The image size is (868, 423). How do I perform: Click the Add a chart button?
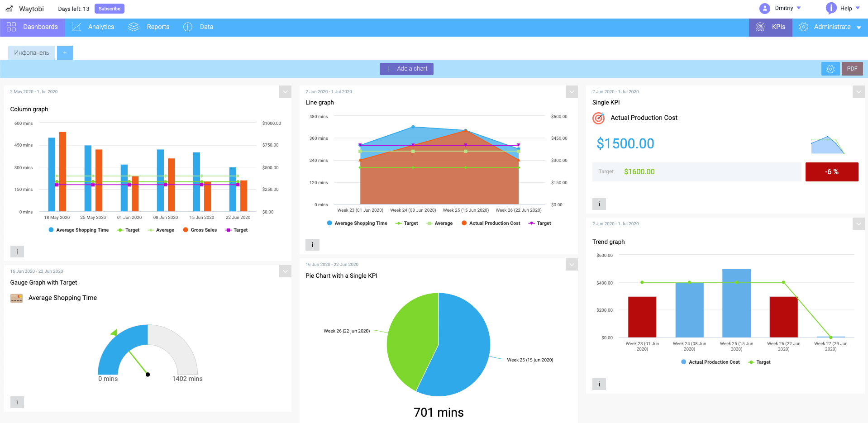406,69
